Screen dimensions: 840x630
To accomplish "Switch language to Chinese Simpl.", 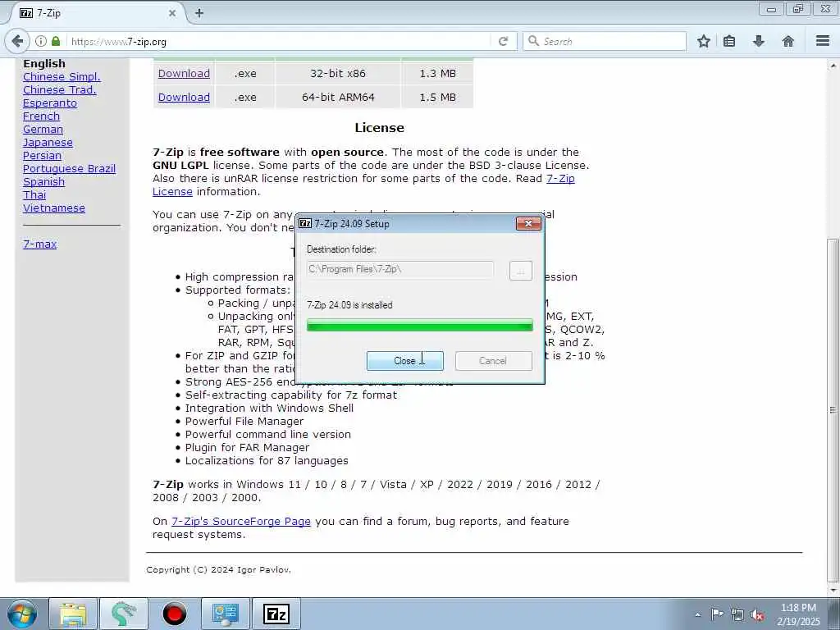I will (x=62, y=76).
